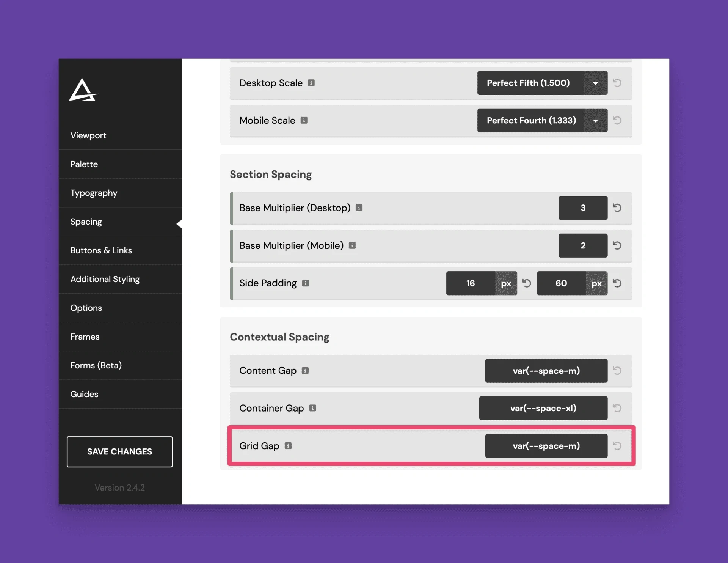Click the logo icon in the sidebar
The image size is (728, 563).
click(83, 90)
